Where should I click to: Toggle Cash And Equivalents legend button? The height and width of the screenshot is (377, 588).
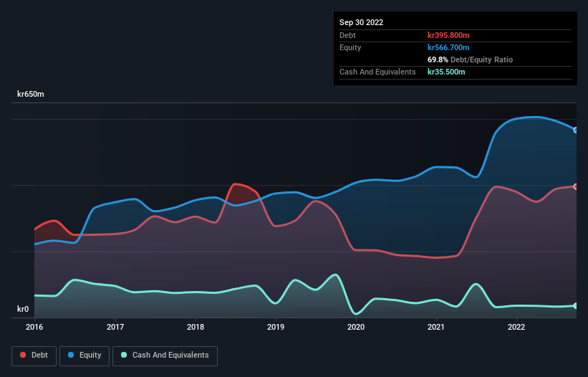pyautogui.click(x=165, y=355)
